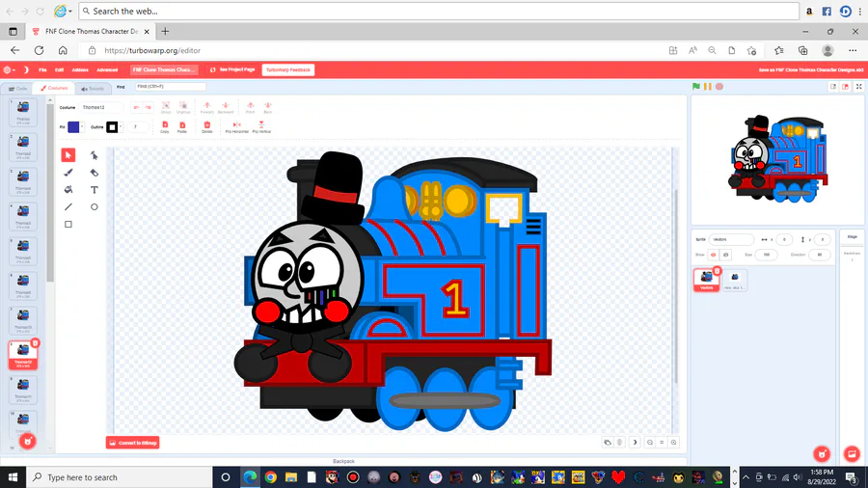
Task: Select the Brush tool
Action: coord(68,173)
